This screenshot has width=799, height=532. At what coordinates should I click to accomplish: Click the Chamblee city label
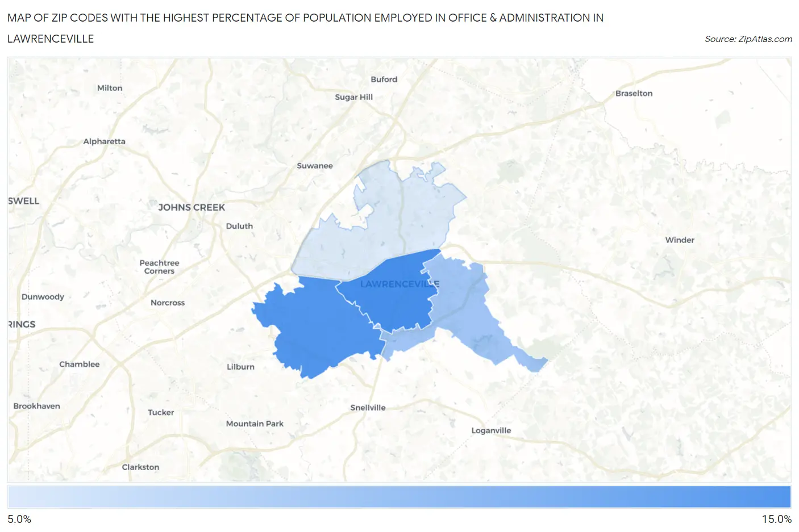coord(80,365)
